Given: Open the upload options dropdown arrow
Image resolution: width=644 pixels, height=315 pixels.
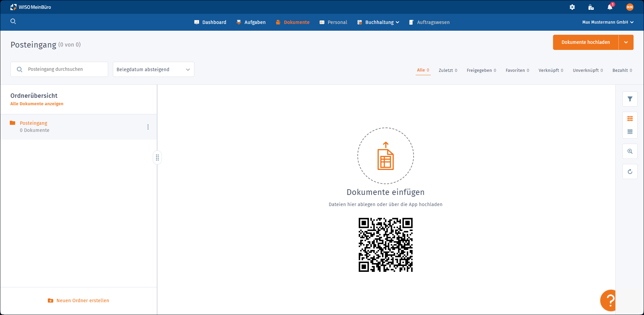Looking at the screenshot, I should coord(626,42).
